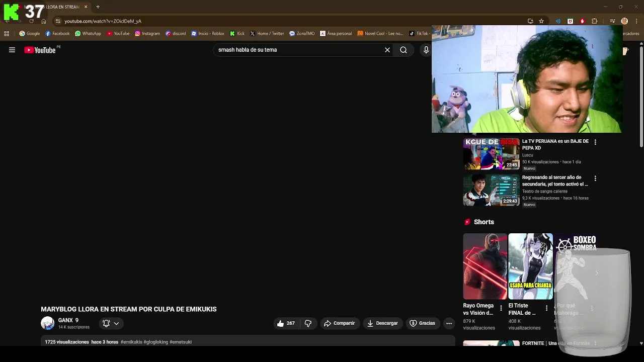Image resolution: width=644 pixels, height=362 pixels.
Task: Open options for 'Rayo Omega' short
Action: coord(501,308)
